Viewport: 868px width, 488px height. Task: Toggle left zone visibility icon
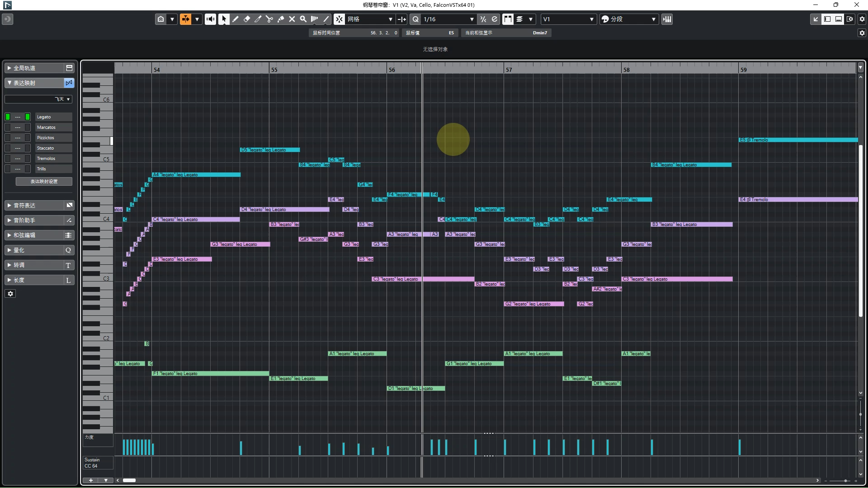click(x=827, y=19)
